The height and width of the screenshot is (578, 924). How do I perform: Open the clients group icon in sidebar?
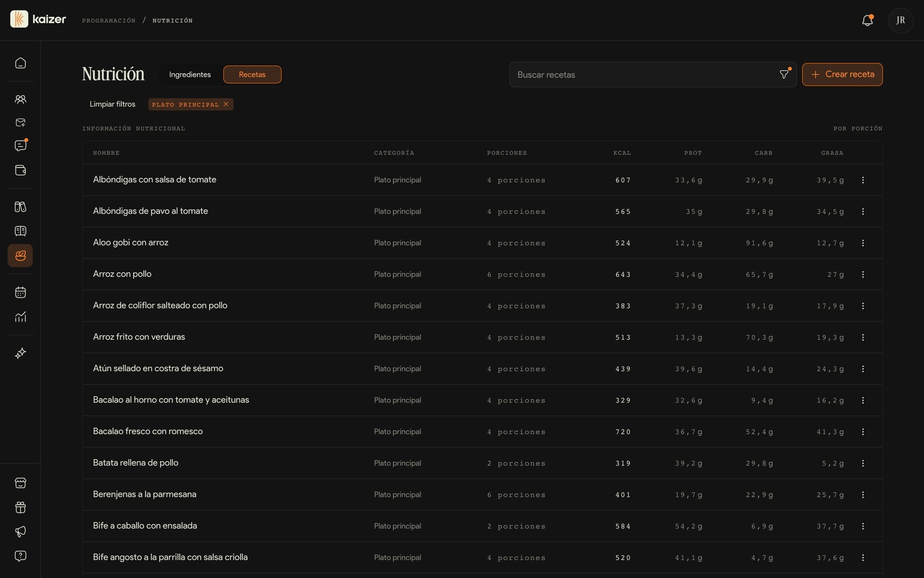pos(20,99)
